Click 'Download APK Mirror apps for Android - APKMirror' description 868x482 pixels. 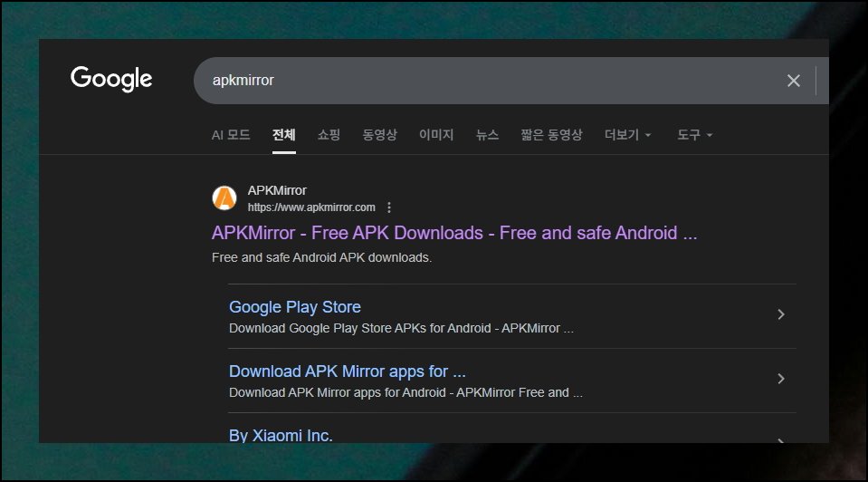coord(405,392)
